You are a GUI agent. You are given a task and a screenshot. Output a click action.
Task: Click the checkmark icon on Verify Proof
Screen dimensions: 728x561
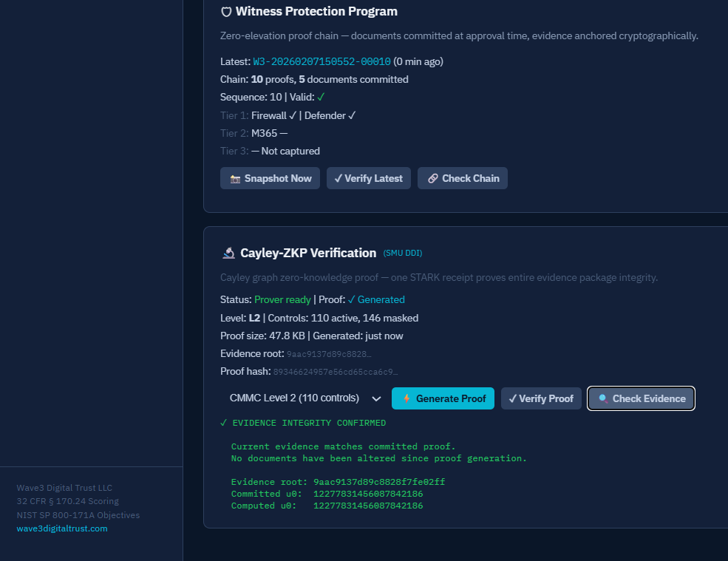[514, 398]
